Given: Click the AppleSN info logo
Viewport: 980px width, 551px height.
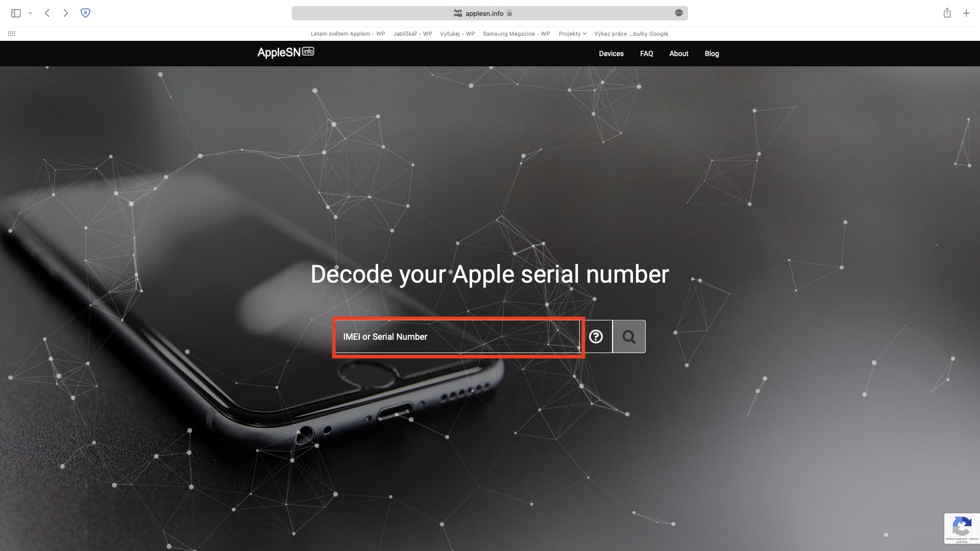Looking at the screenshot, I should pyautogui.click(x=286, y=52).
